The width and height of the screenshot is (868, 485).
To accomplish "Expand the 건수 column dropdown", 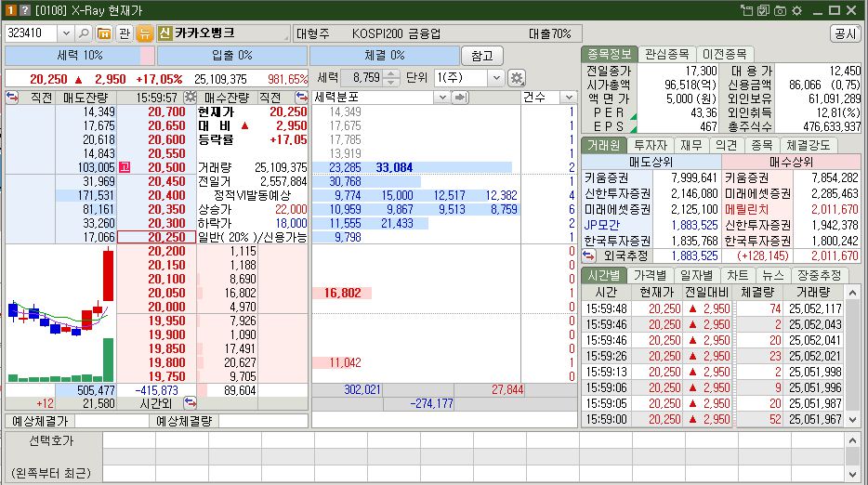I will click(569, 98).
